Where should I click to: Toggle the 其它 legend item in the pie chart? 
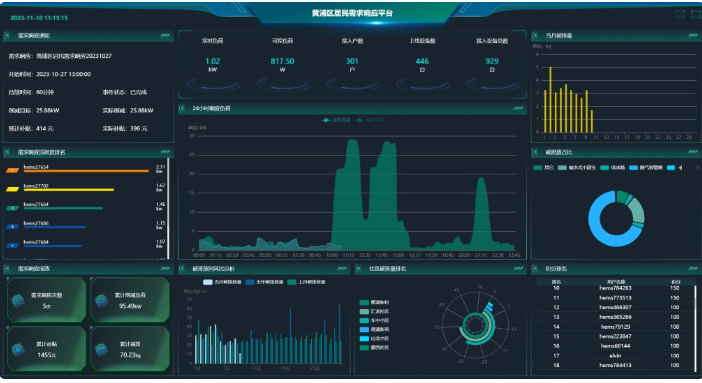pos(544,168)
